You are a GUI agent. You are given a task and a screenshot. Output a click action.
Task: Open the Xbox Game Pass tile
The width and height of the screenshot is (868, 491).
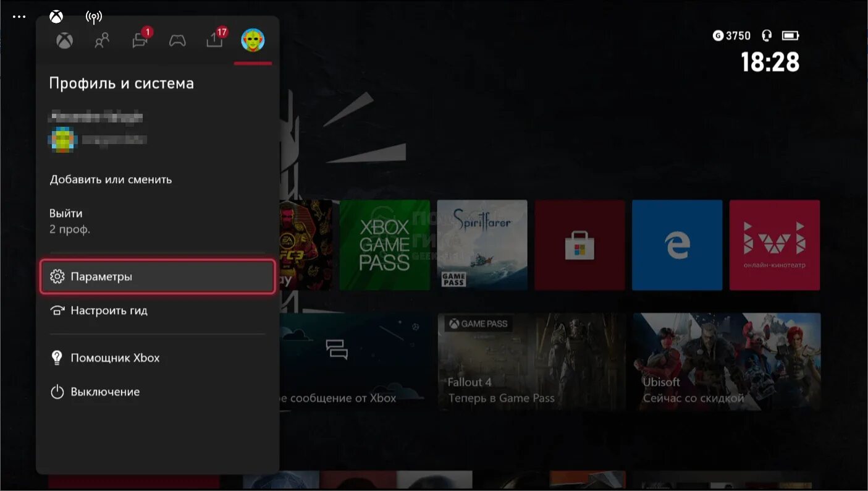tap(384, 245)
